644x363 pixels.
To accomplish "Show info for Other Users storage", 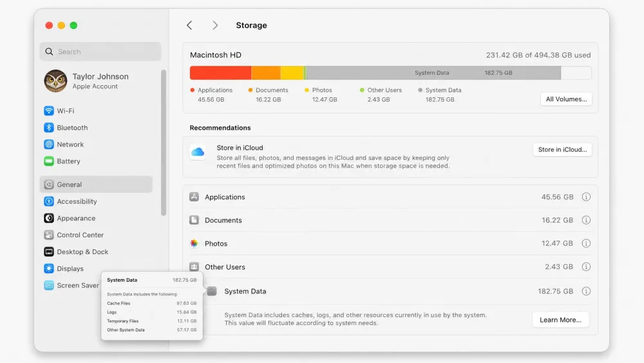I will coord(586,267).
